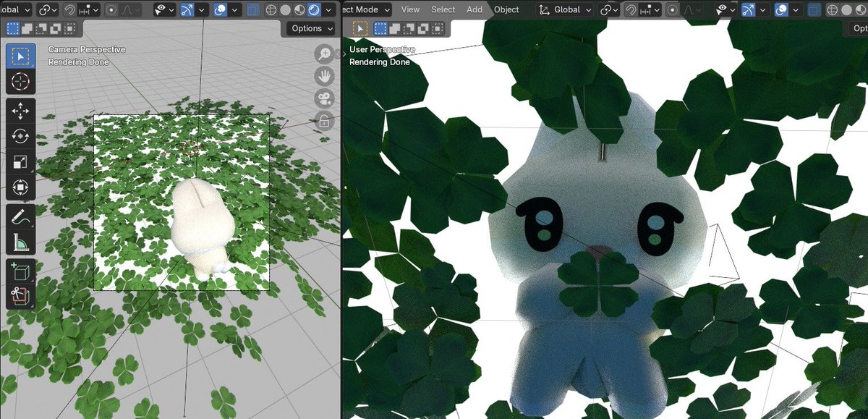Switch left viewport to solid shading

coord(286,9)
